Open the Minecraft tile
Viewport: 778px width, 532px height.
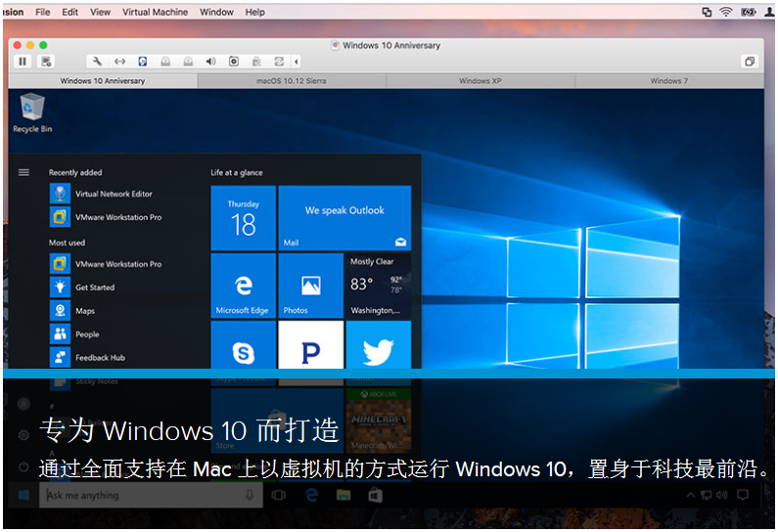tap(379, 421)
